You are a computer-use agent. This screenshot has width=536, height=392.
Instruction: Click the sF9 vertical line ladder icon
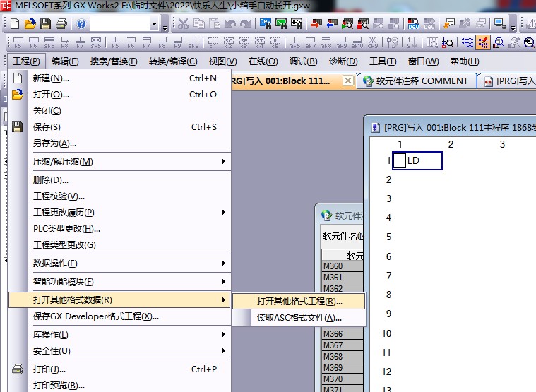tap(193, 42)
